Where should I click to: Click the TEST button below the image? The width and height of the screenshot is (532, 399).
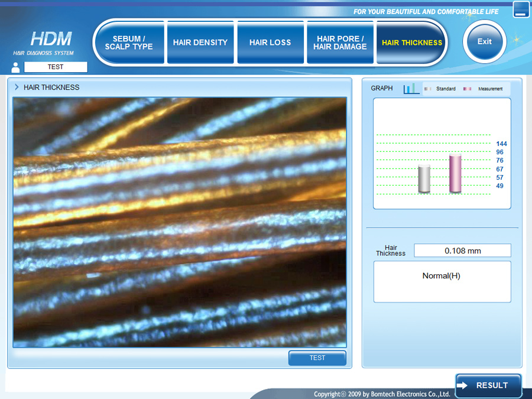coord(317,358)
